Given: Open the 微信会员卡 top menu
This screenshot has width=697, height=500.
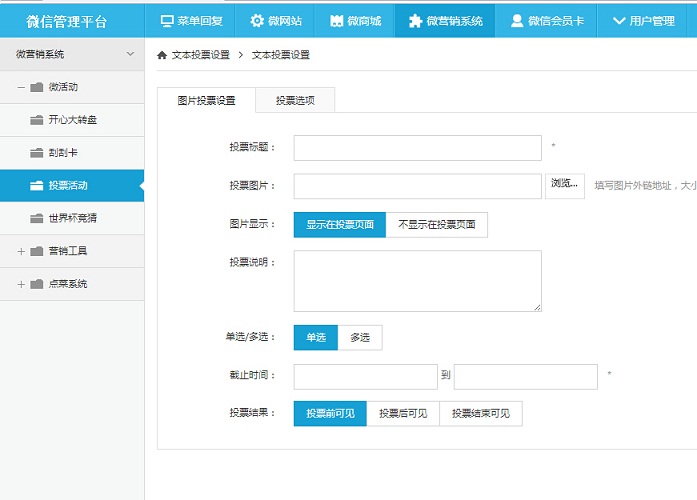Looking at the screenshot, I should coord(546,21).
